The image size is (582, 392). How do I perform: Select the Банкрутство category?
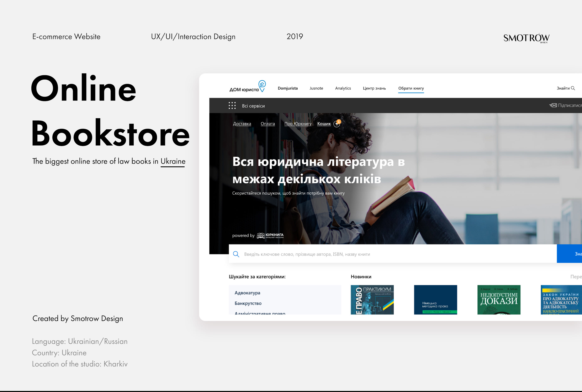(x=248, y=303)
